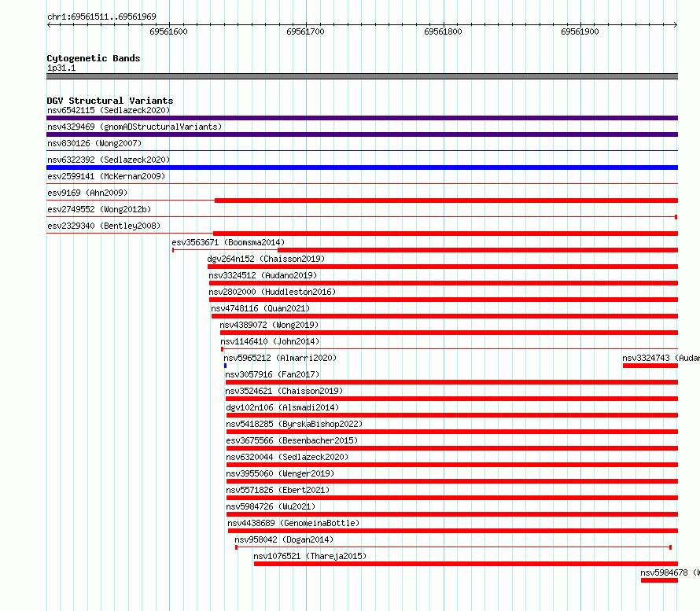The height and width of the screenshot is (611, 700).
Task: Select the blue nsv6322392 variant bar
Action: 362,167
